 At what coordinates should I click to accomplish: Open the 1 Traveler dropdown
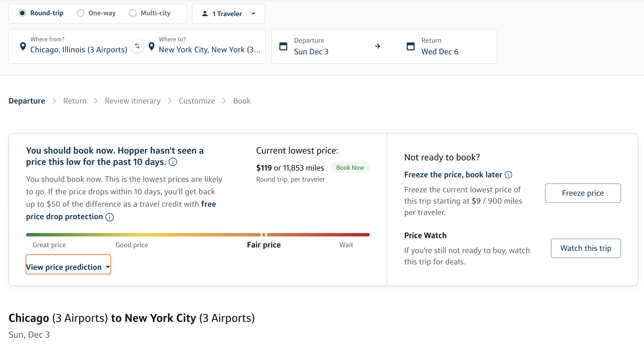coord(228,14)
